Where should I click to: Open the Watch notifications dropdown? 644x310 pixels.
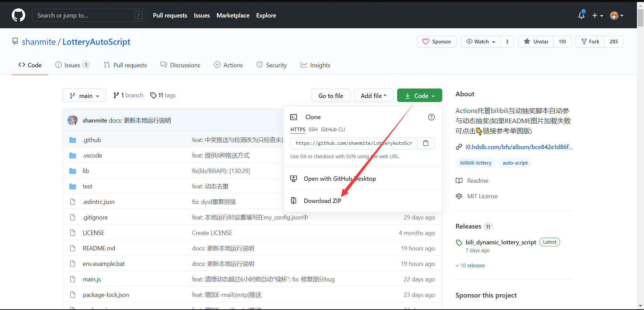point(481,42)
